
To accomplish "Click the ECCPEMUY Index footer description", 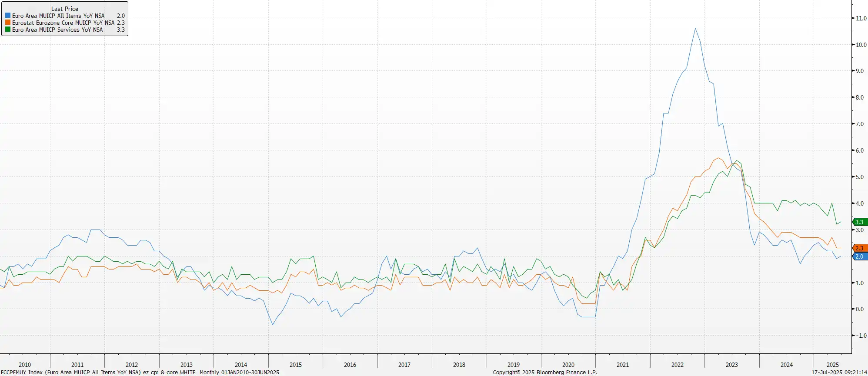I will pyautogui.click(x=140, y=373).
